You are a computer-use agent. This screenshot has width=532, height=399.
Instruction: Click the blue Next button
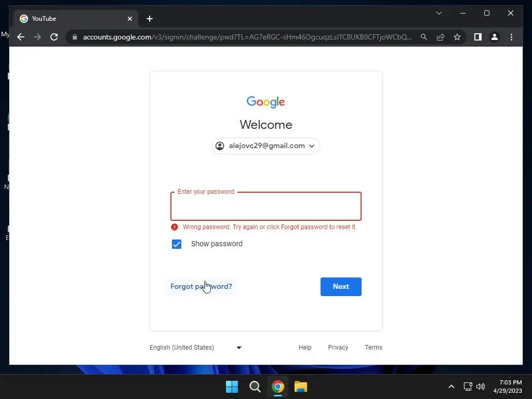click(341, 287)
